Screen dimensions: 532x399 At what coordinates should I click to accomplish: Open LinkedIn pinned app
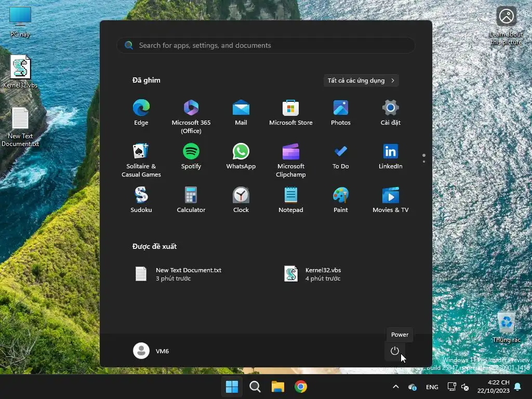tap(391, 156)
